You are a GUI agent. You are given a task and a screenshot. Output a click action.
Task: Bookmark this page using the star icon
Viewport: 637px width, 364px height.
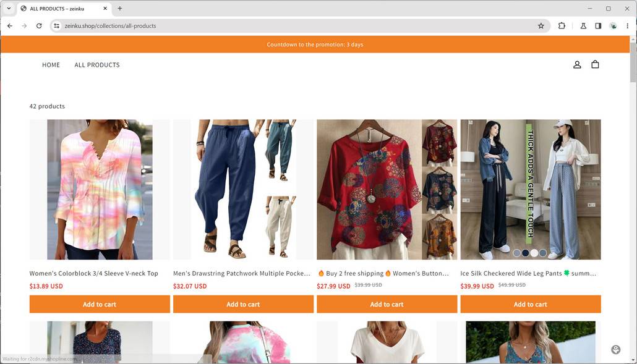541,26
